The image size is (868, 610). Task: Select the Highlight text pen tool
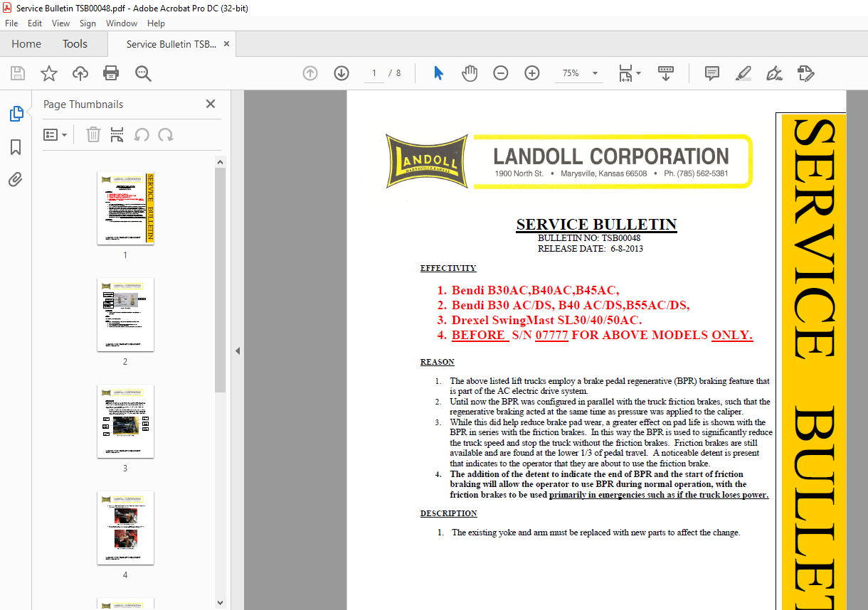(x=743, y=73)
